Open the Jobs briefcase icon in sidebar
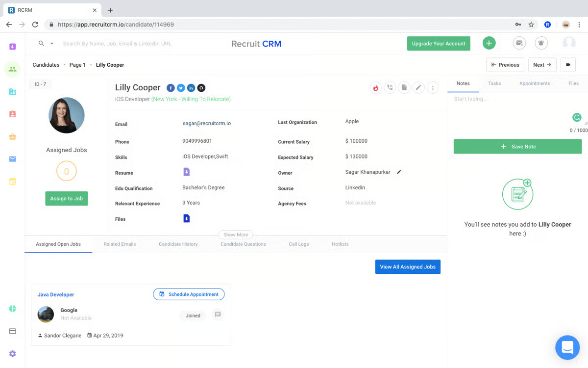The image size is (588, 368). (12, 137)
